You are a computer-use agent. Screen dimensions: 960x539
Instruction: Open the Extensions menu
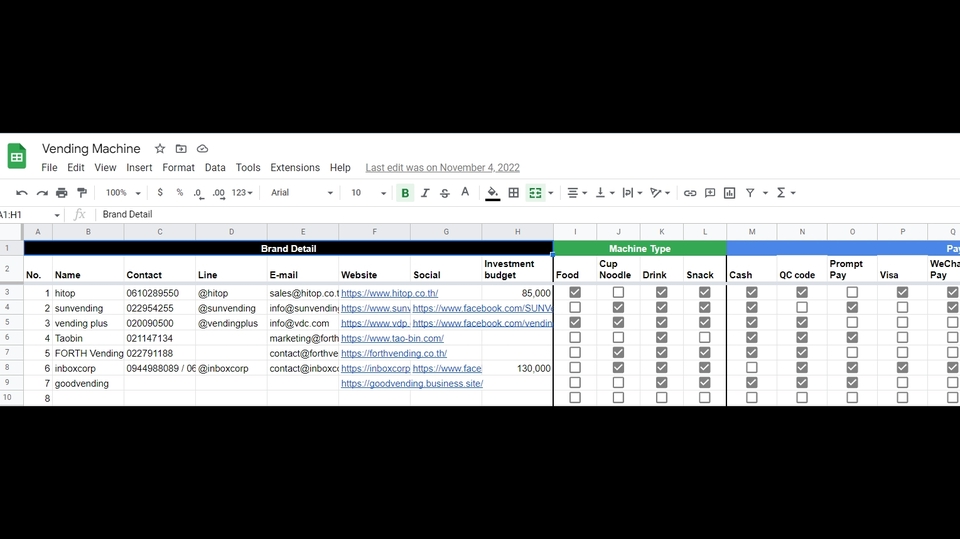pos(295,168)
